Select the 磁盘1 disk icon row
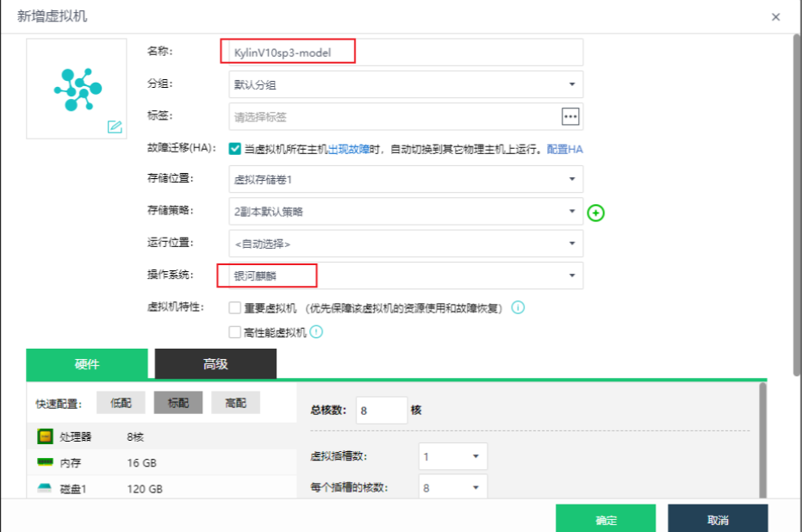 [45, 489]
